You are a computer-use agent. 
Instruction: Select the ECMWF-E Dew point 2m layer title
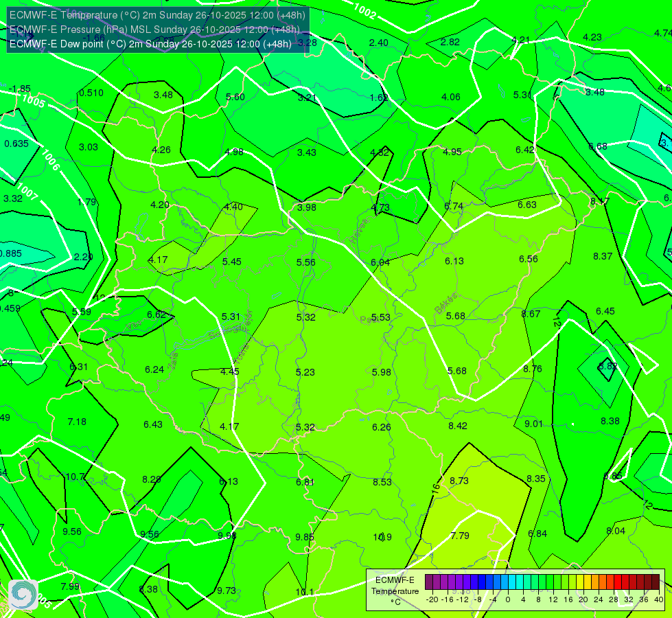150,44
